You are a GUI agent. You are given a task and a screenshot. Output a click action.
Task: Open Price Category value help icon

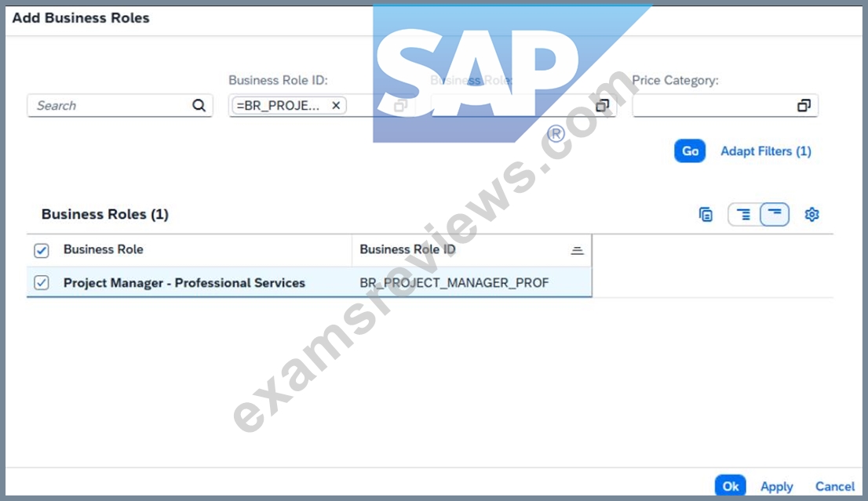point(804,106)
